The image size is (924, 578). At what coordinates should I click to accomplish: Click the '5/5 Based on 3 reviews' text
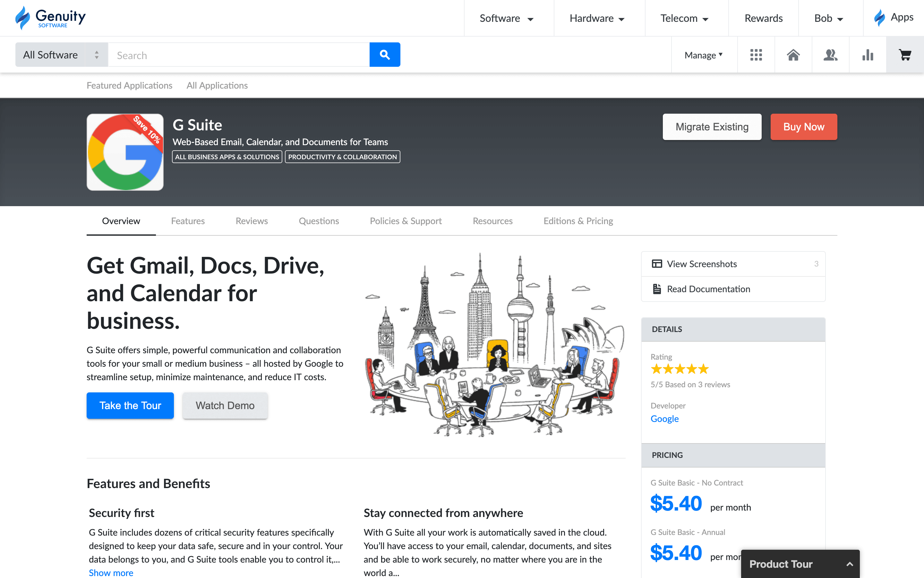[690, 385]
